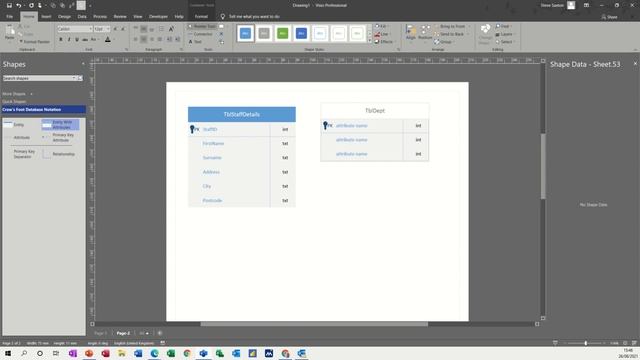Select the Entity master shape
The width and height of the screenshot is (640, 360).
click(14, 124)
